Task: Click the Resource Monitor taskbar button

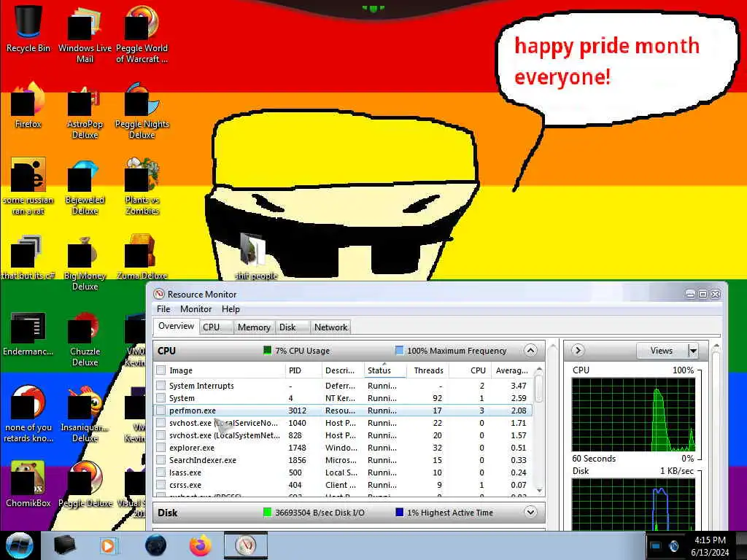Action: 245,545
